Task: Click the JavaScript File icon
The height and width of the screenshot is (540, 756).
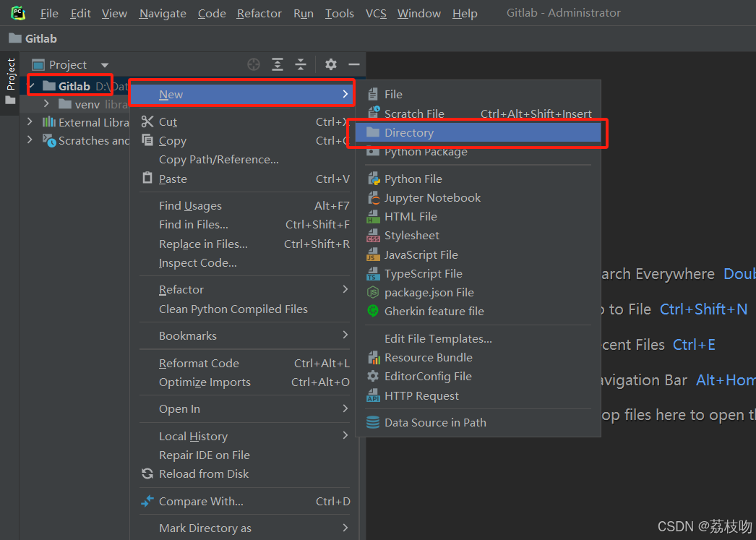Action: coord(373,254)
